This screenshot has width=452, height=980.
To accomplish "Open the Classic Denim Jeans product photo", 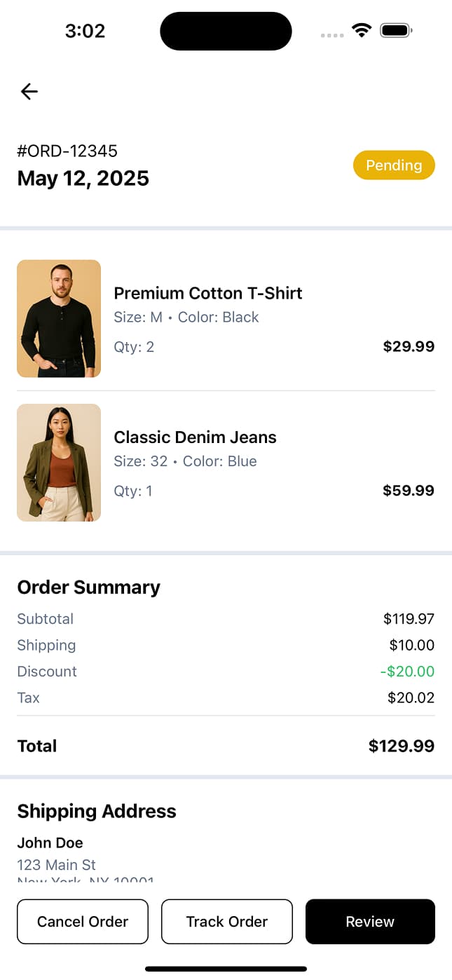I will [x=59, y=463].
